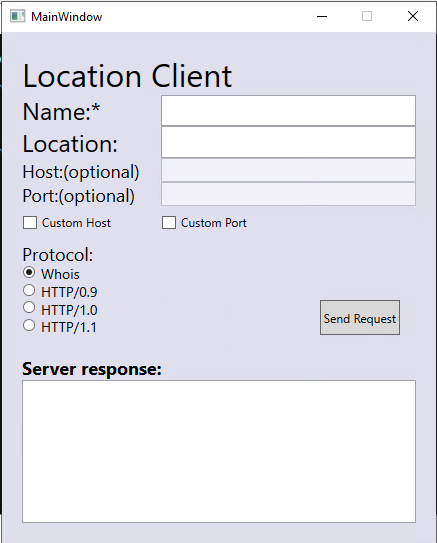The image size is (437, 543).
Task: Click the MainWindow application icon in title bar
Action: (17, 16)
